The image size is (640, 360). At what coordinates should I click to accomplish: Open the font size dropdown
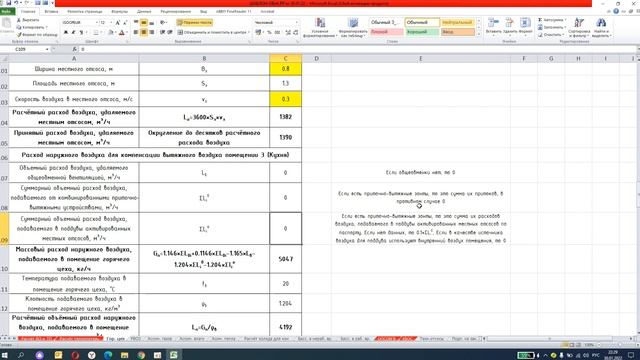click(111, 23)
